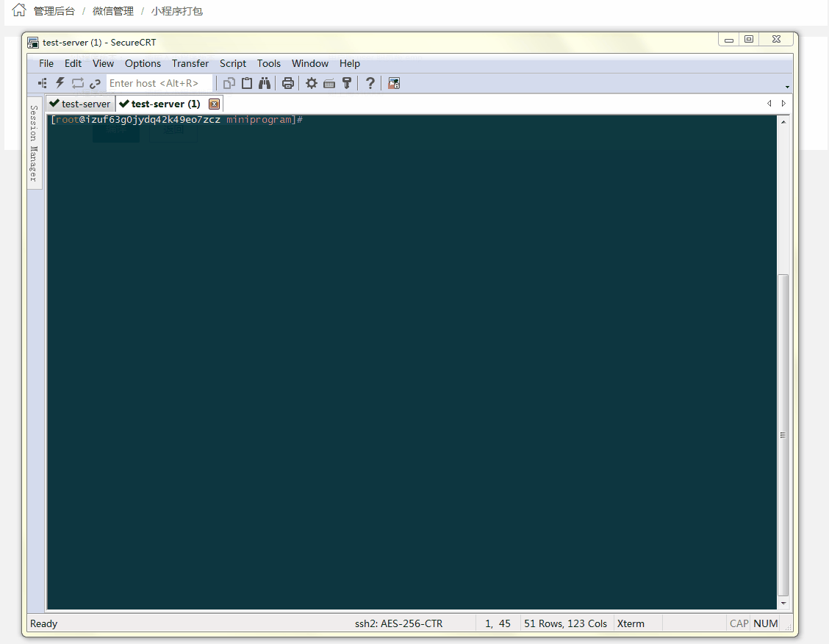829x644 pixels.
Task: Click the Enter host input field
Action: point(159,83)
